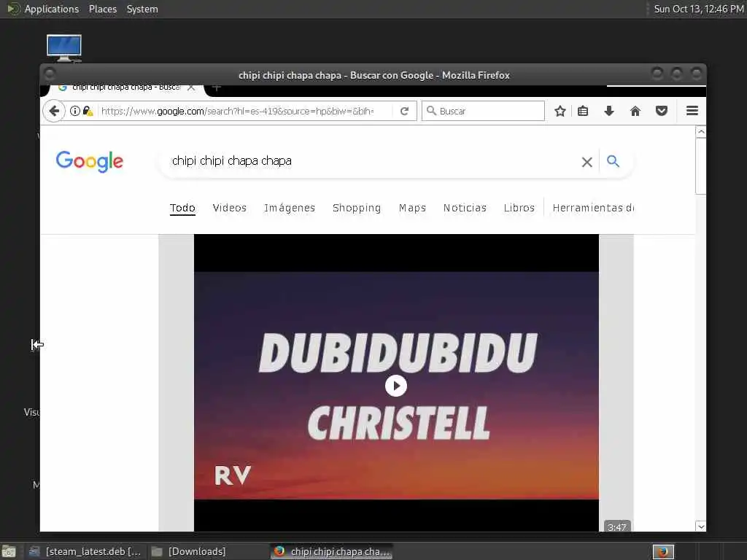The width and height of the screenshot is (747, 560).
Task: Click the Google search text field
Action: [x=371, y=161]
